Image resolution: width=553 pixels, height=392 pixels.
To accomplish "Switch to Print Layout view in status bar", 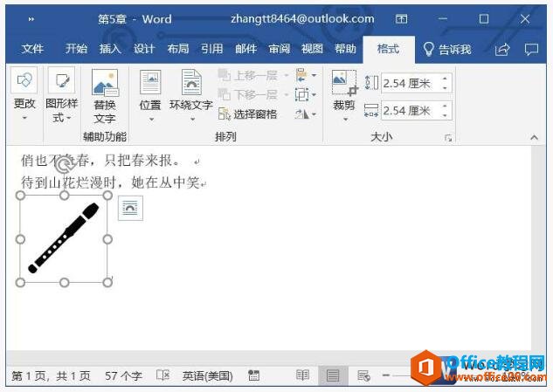I will click(x=333, y=375).
